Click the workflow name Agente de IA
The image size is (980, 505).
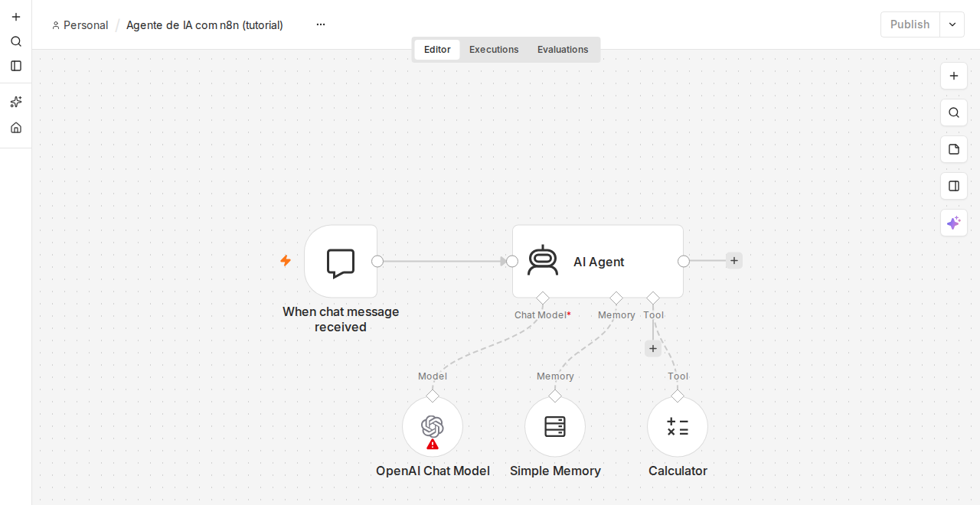[204, 25]
